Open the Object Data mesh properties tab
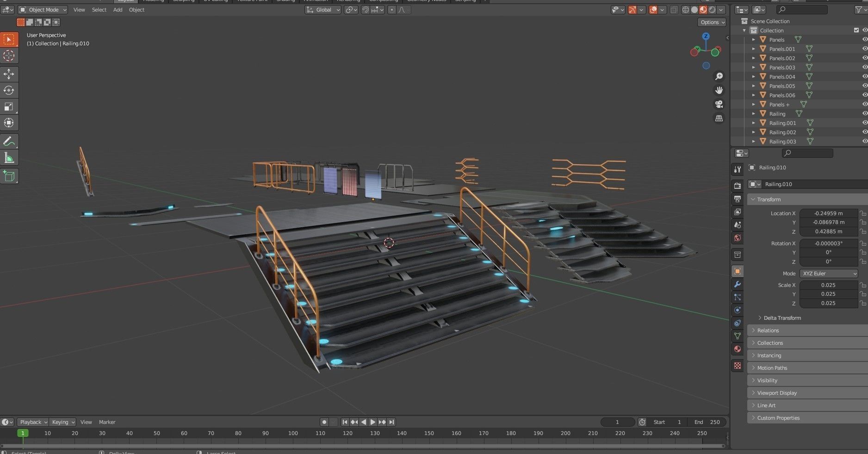Image resolution: width=868 pixels, height=454 pixels. [x=738, y=336]
